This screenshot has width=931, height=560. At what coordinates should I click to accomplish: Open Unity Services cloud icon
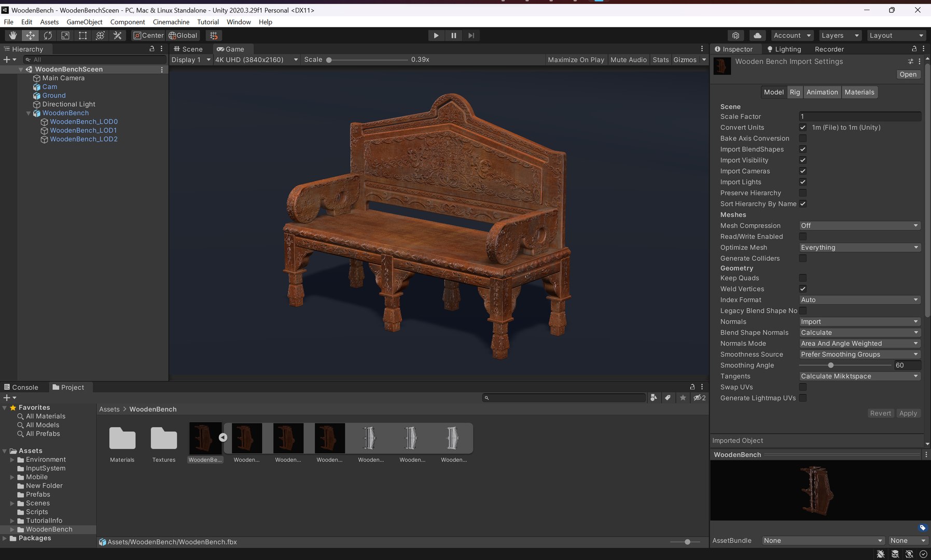(x=758, y=35)
